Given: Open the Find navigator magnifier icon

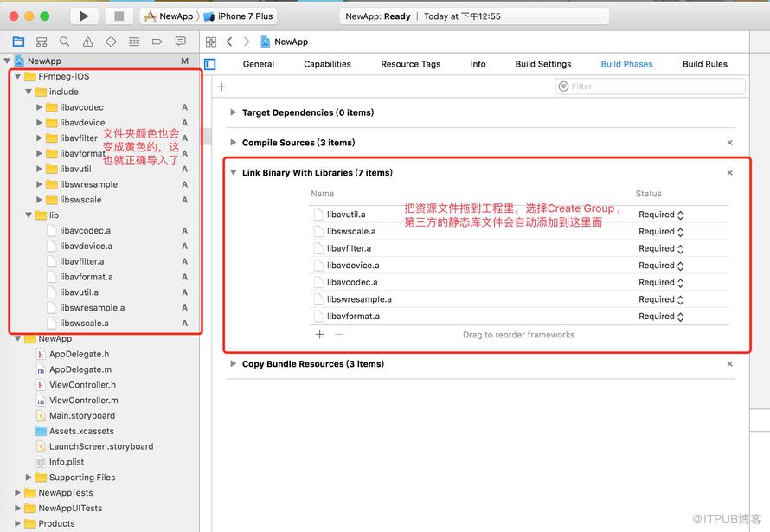Looking at the screenshot, I should pos(64,42).
